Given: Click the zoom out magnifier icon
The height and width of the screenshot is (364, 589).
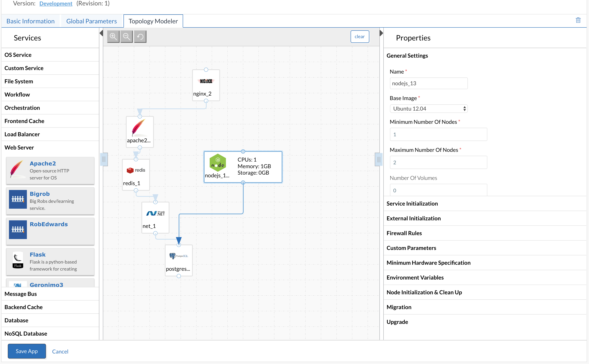Looking at the screenshot, I should tap(126, 37).
